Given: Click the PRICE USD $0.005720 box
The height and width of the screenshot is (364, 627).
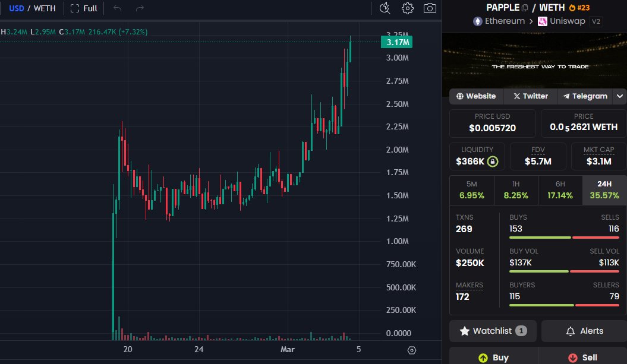Looking at the screenshot, I should 493,123.
